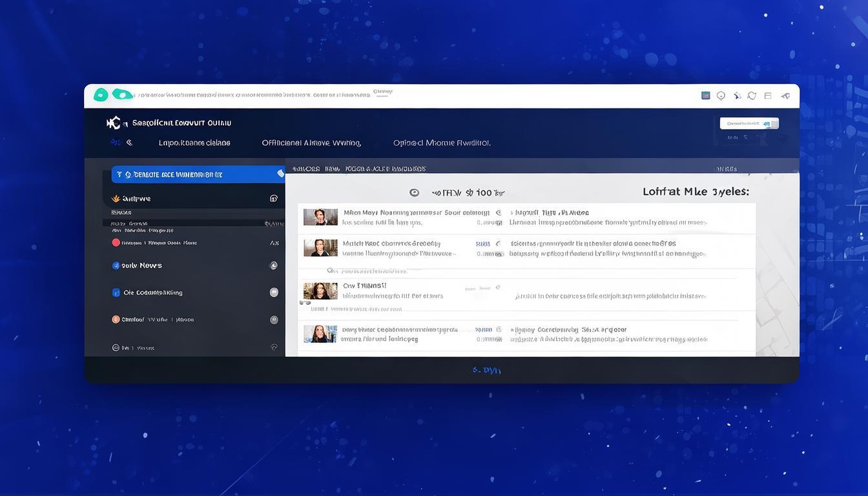Select the first navigation tab beside back chevron
This screenshot has width=868, height=496.
[194, 143]
